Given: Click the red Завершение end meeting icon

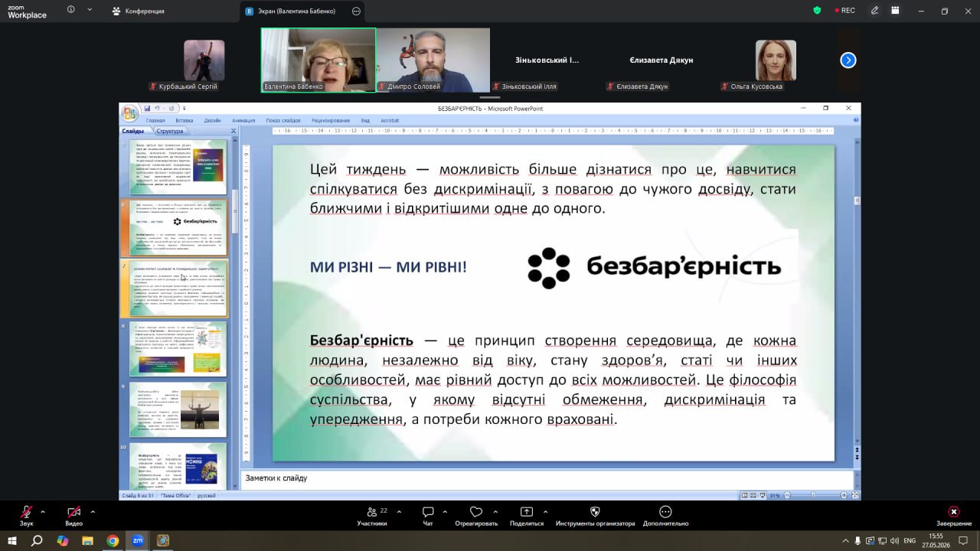Looking at the screenshot, I should pyautogui.click(x=954, y=512).
